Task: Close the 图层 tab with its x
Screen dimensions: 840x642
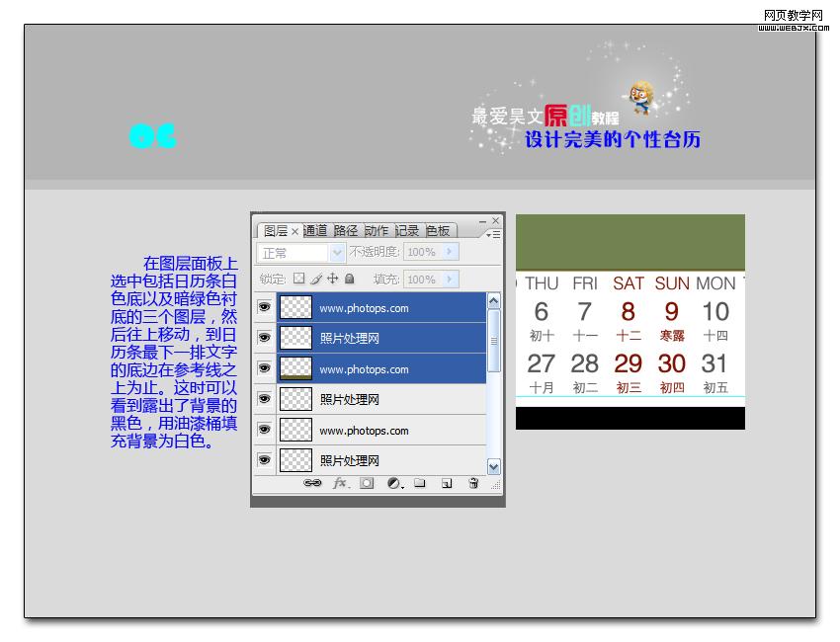Action: [294, 232]
